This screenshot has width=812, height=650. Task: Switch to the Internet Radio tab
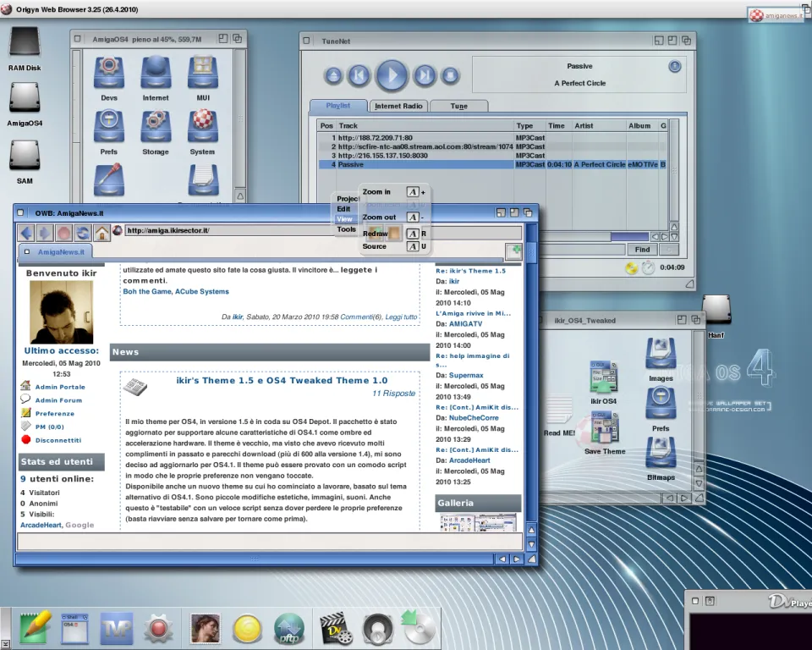point(398,106)
